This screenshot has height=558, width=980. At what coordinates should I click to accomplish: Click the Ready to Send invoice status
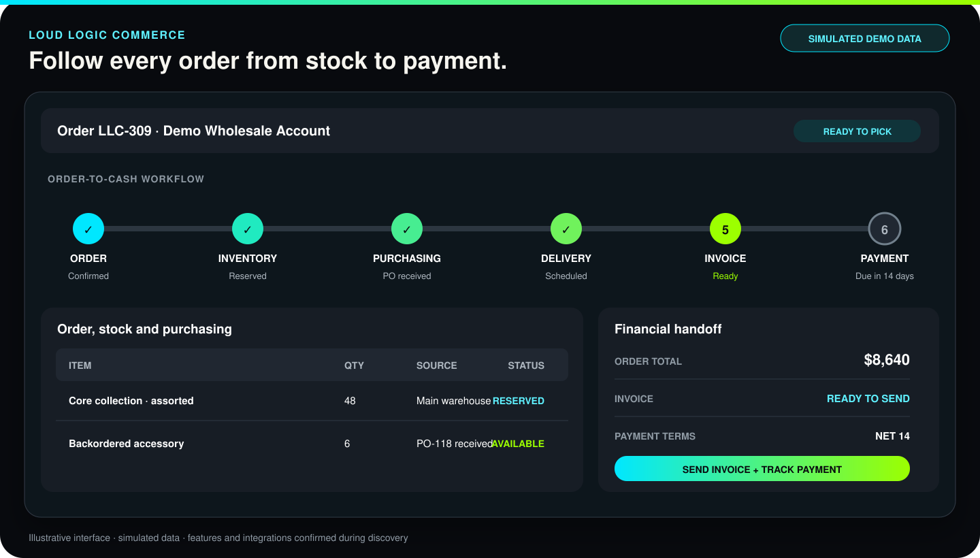pos(868,399)
